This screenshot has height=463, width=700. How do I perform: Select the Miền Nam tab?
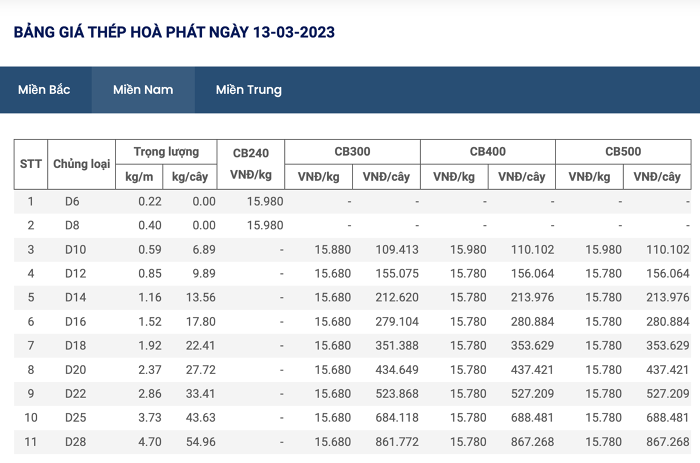click(143, 90)
